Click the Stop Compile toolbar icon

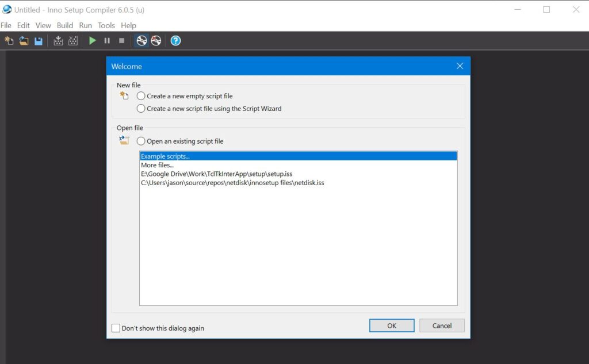coord(73,41)
